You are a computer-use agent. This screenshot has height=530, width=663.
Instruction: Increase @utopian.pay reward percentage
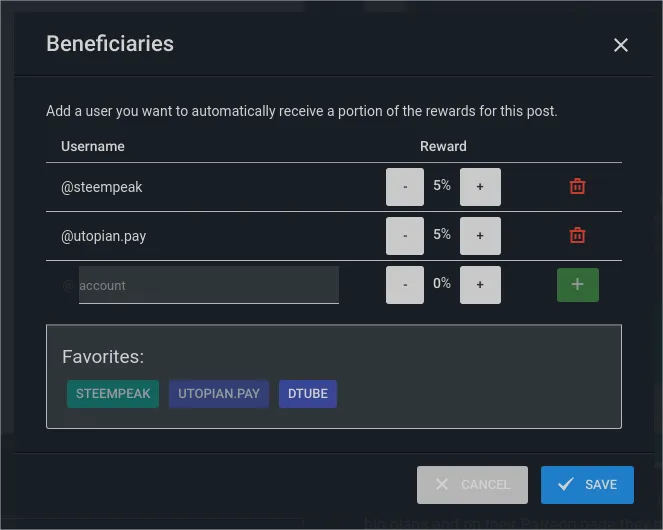coord(480,236)
